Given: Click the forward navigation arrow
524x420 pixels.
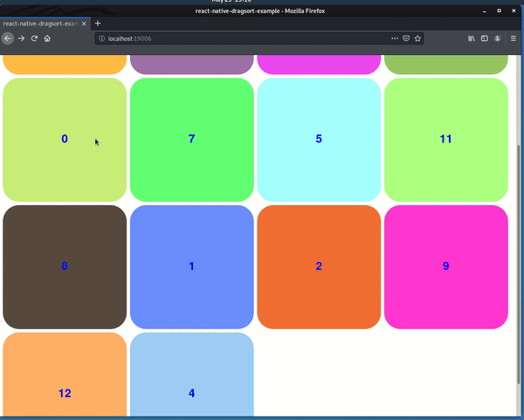Looking at the screenshot, I should [x=21, y=38].
